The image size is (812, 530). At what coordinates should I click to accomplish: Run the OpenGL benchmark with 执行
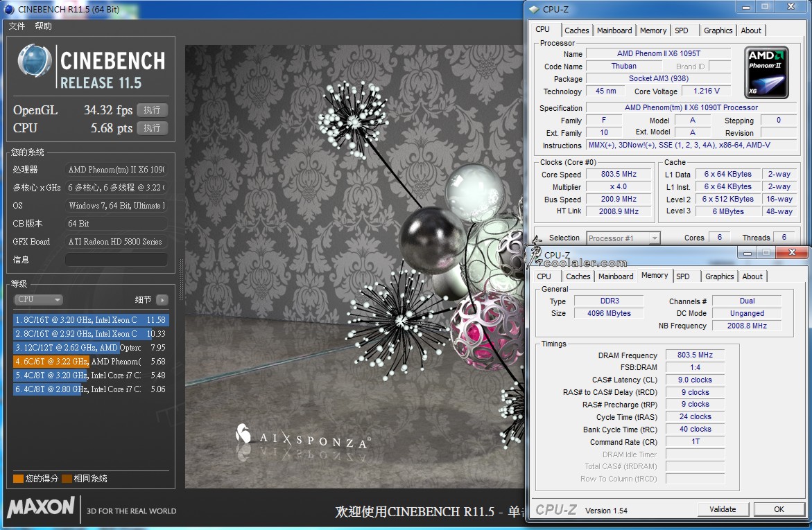point(153,110)
